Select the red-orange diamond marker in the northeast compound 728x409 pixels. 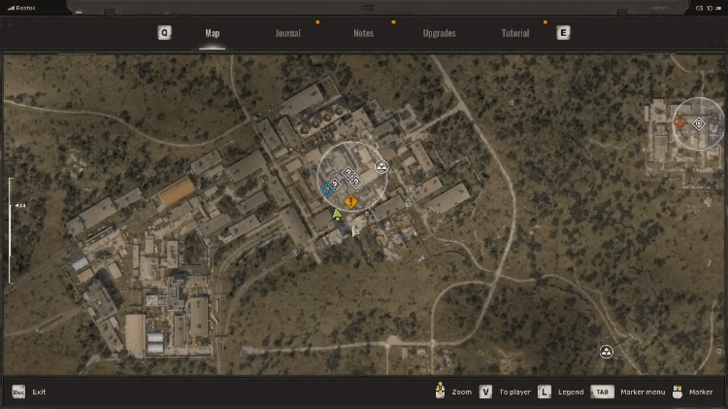pyautogui.click(x=680, y=122)
